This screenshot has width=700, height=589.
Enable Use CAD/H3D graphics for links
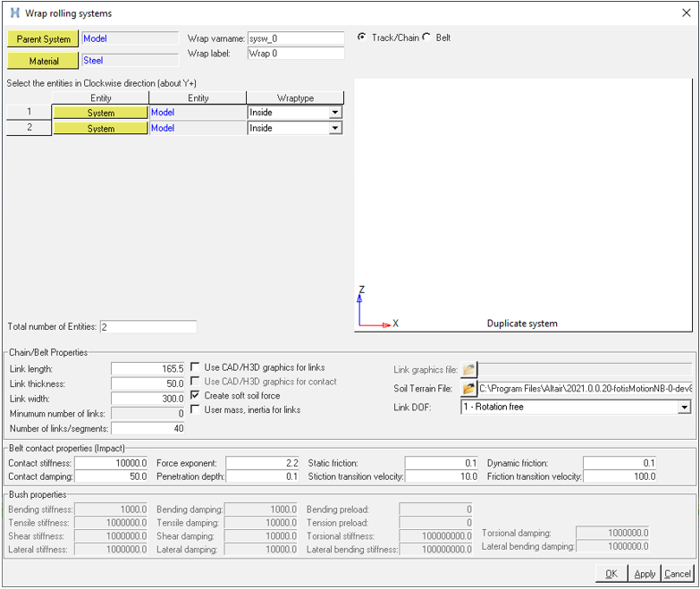point(196,367)
